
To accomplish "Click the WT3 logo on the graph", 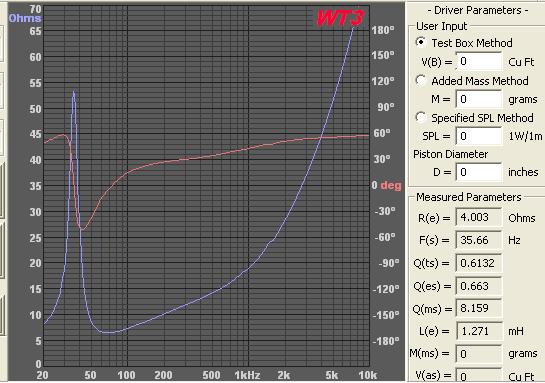I will point(340,18).
